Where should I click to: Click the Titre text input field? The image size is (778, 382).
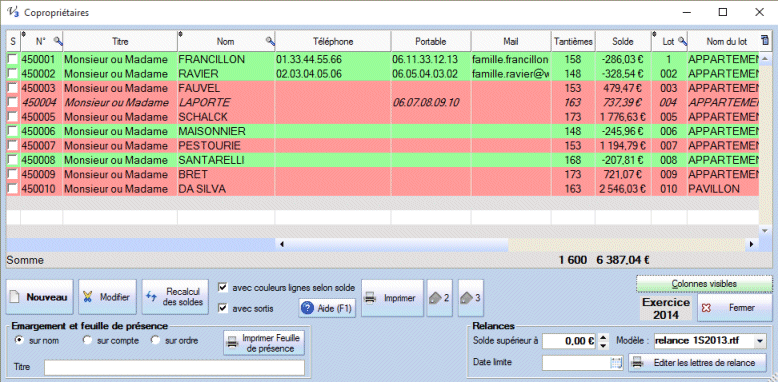(174, 368)
